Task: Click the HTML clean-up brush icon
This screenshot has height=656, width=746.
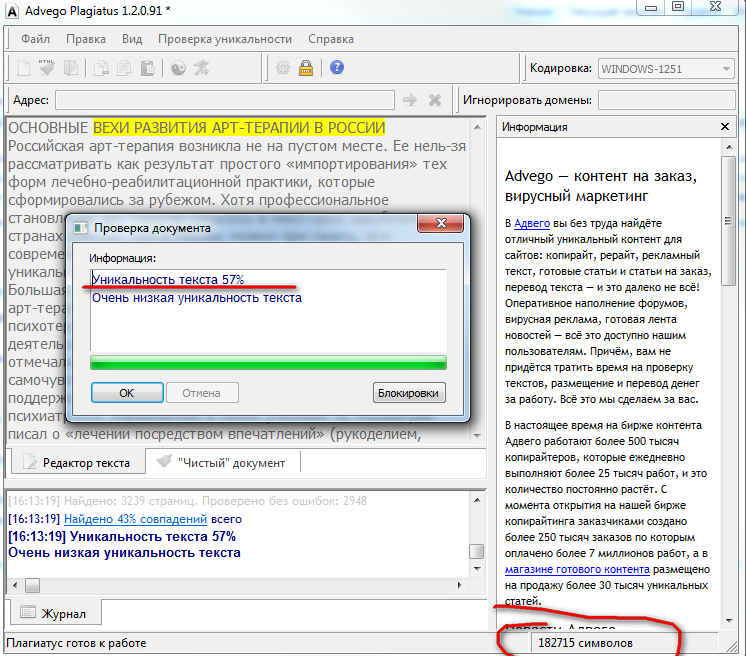Action: click(x=47, y=68)
